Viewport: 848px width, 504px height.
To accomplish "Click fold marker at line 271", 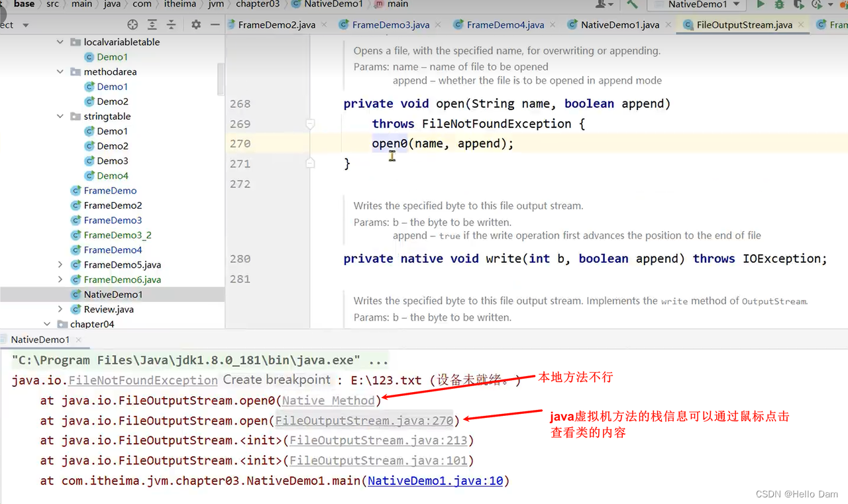I will pos(310,163).
